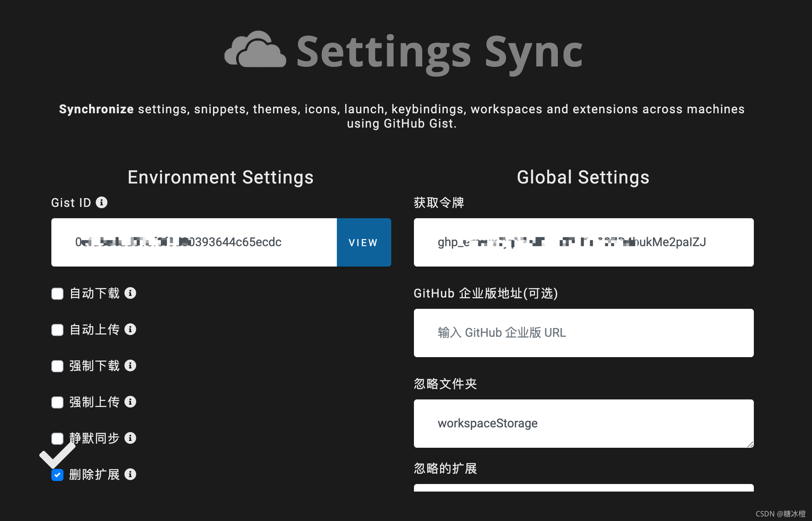Click info icon beside 删除扩展
Screen dimensions: 812x521
130,474
